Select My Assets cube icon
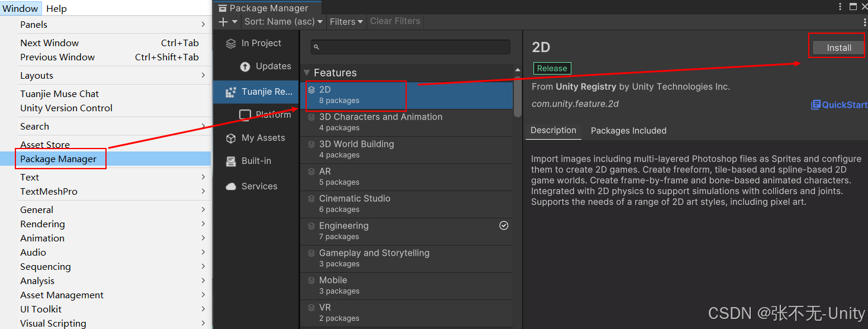868x329 pixels. point(231,138)
